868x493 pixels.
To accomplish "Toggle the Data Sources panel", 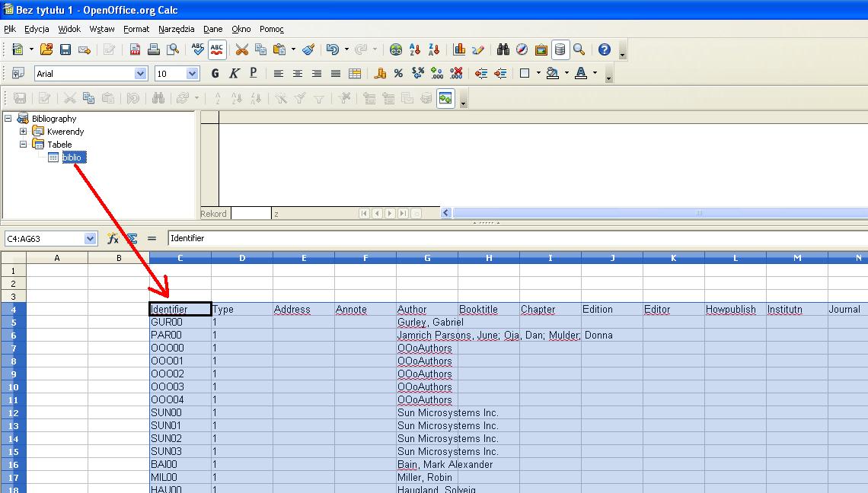I will pyautogui.click(x=560, y=49).
